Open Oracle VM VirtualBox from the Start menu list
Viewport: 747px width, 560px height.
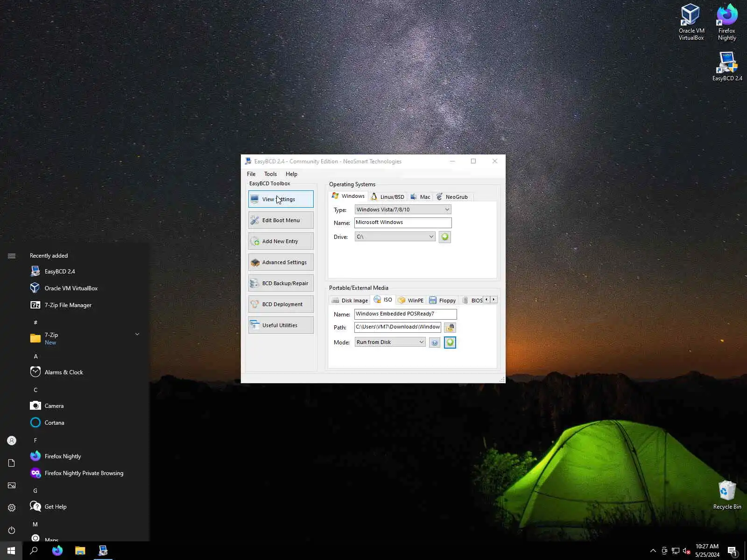85,288
